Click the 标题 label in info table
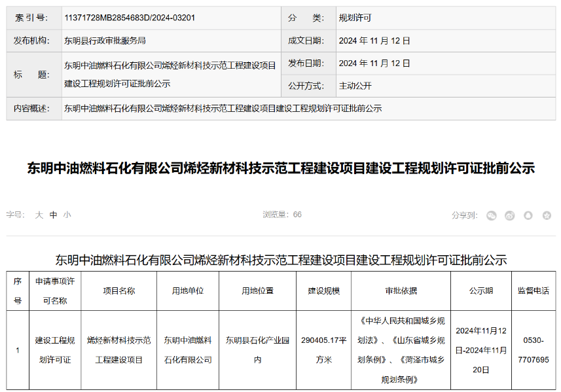This screenshot has width=561, height=392. click(x=31, y=75)
